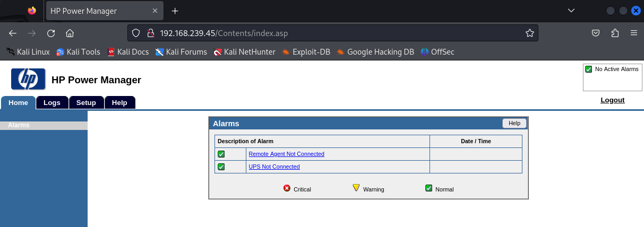Open the OffSec bookmark
Screen dimensions: 644x227
437,52
